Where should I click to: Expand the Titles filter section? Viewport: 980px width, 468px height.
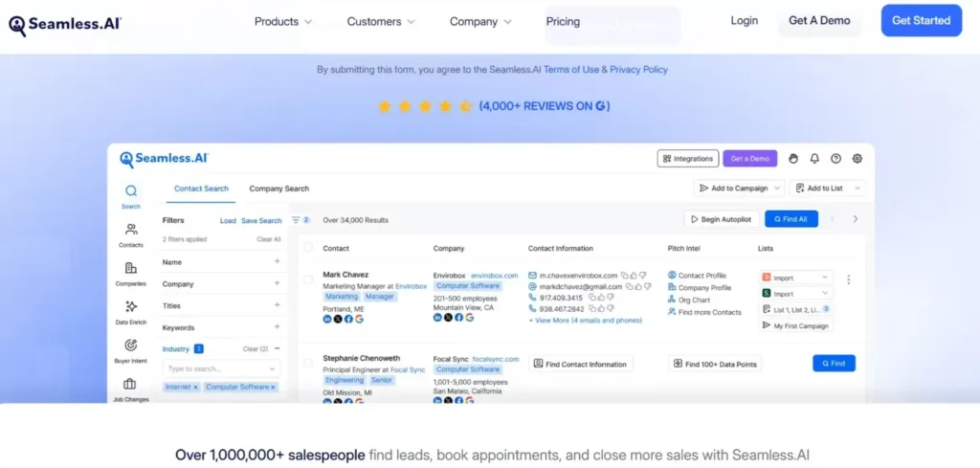(x=277, y=305)
